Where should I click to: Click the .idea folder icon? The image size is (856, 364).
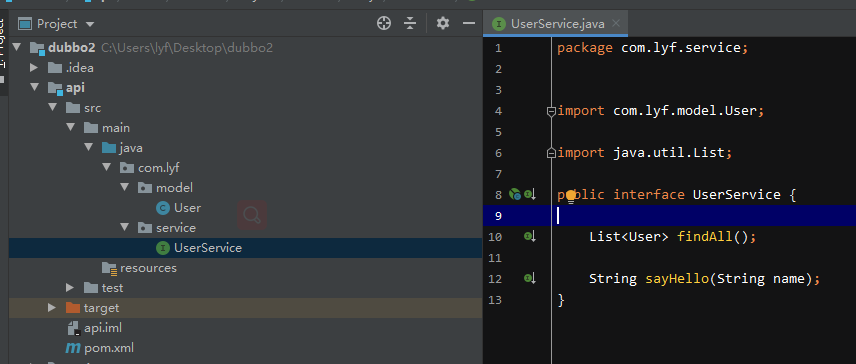point(55,68)
